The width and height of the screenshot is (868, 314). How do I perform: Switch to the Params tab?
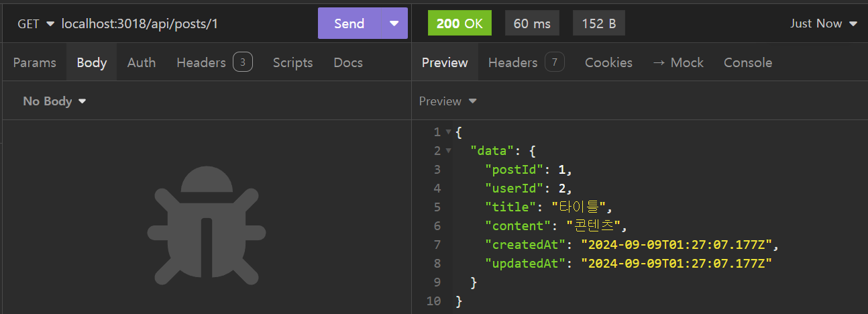(x=34, y=62)
